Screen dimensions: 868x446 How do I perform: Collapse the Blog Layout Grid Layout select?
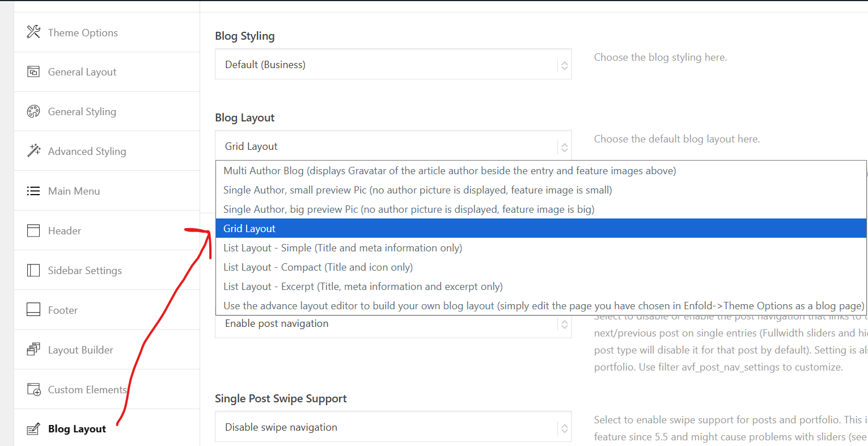(393, 146)
